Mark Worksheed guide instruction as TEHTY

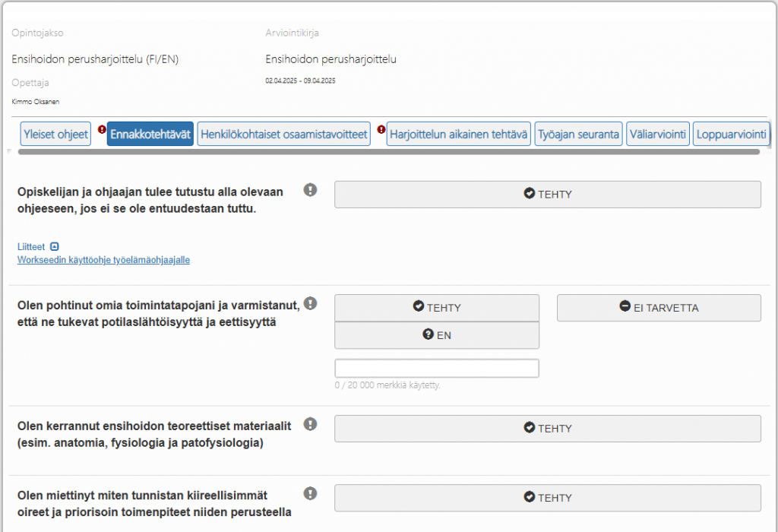pyautogui.click(x=547, y=195)
